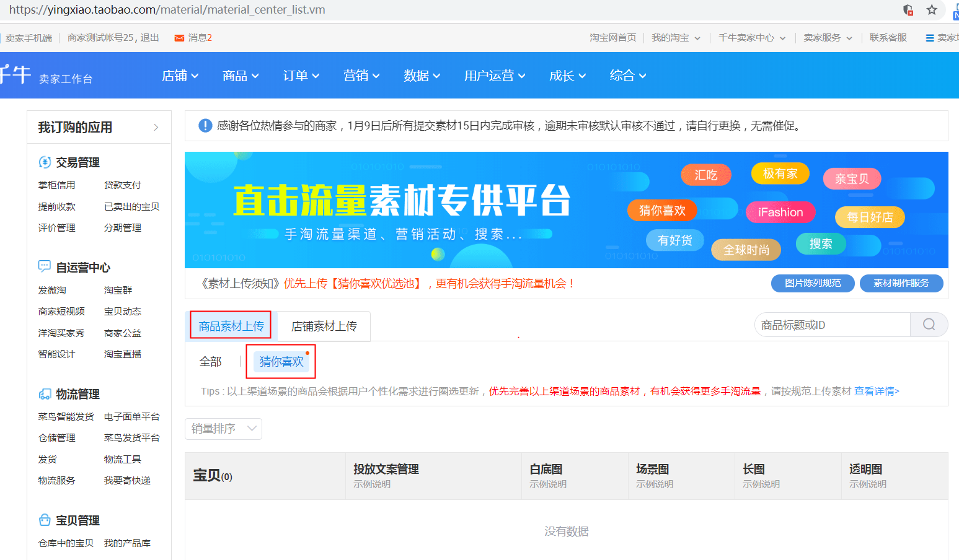This screenshot has width=959, height=560.
Task: Click the 图片陈列规范 button
Action: [813, 283]
